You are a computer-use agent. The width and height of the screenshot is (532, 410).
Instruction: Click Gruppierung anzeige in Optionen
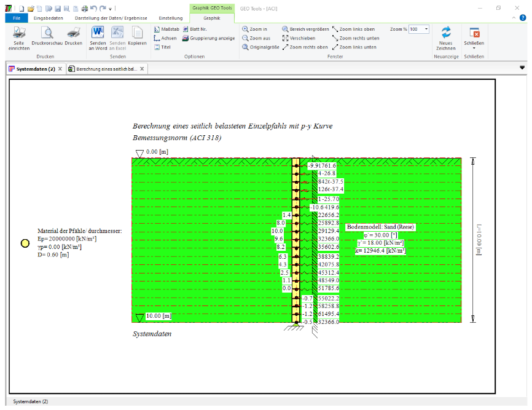pyautogui.click(x=209, y=38)
